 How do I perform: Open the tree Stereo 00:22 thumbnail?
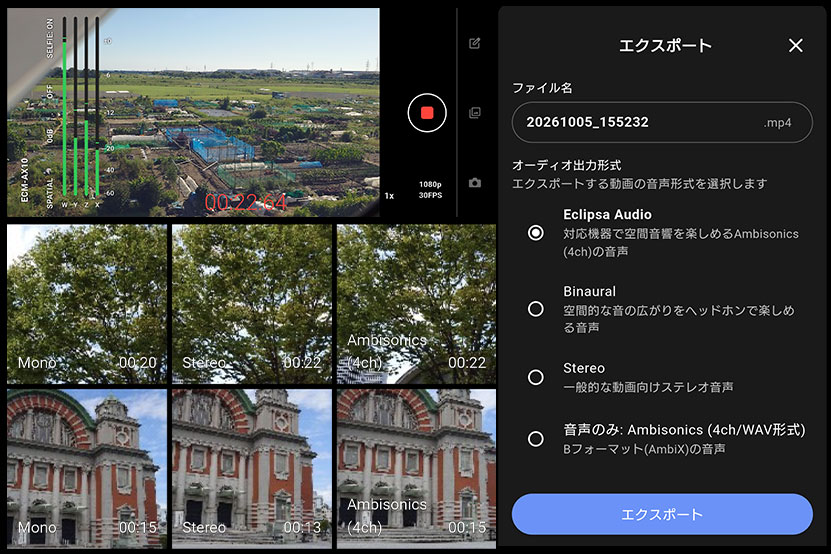[x=252, y=304]
